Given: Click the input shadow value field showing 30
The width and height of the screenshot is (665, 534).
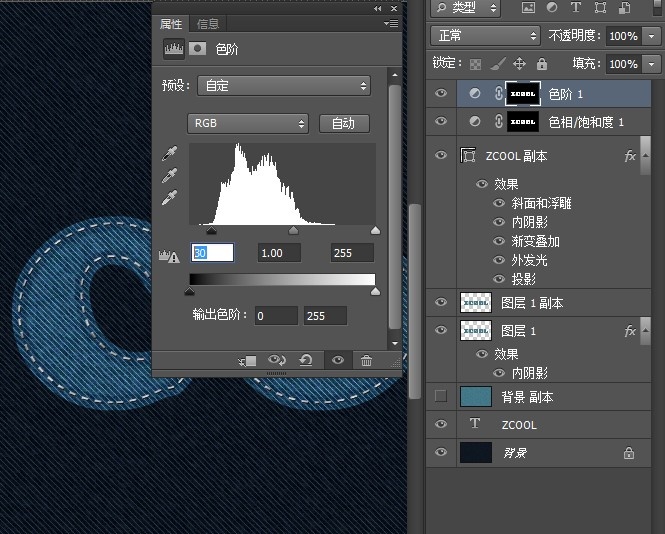Looking at the screenshot, I should [x=212, y=253].
